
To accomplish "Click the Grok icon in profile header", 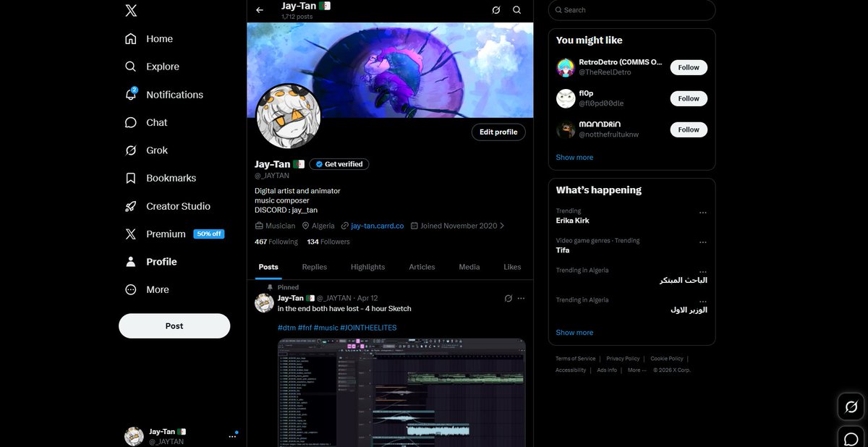I will pyautogui.click(x=495, y=10).
